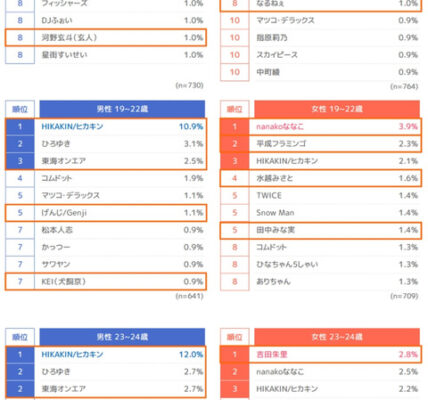This screenshot has height=400, width=428.
Task: Select the 女性 23~24歳 header bar
Action: (x=337, y=337)
